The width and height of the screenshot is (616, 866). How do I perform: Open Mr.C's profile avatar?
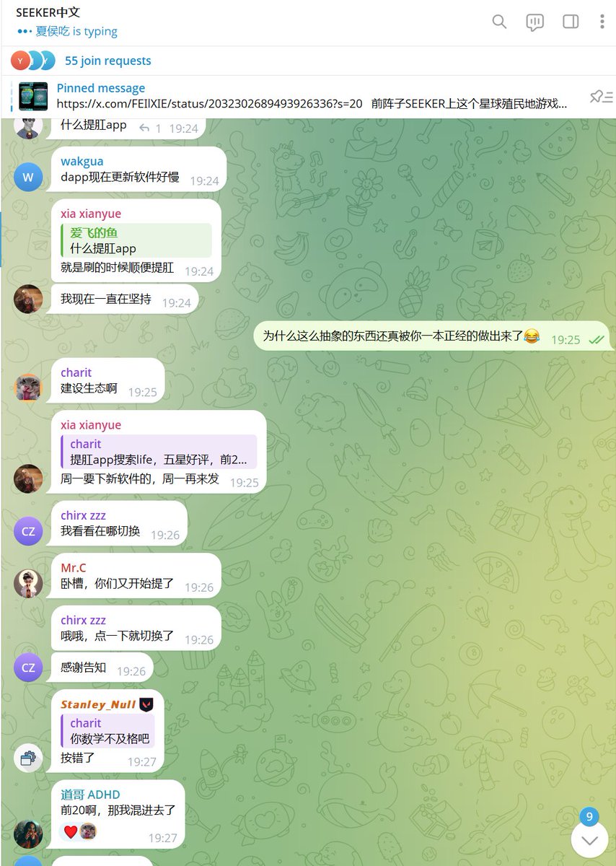click(28, 583)
